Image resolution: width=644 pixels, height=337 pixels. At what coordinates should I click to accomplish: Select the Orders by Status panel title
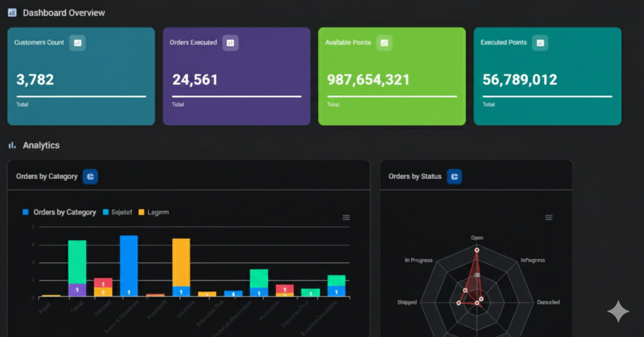point(414,176)
